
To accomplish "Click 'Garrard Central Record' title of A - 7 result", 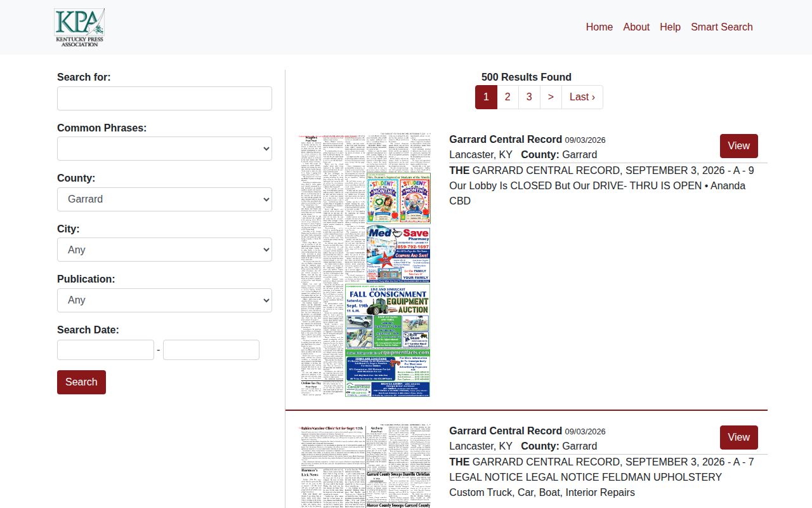I will [506, 431].
